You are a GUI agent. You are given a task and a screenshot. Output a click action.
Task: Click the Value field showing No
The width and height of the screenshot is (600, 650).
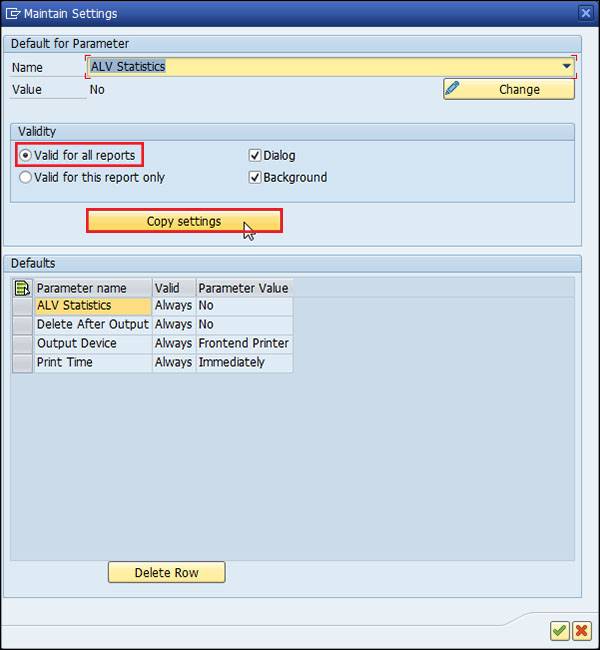point(97,90)
